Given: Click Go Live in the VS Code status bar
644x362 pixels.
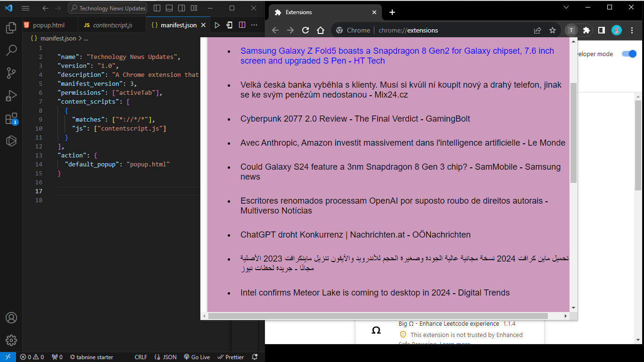Looking at the screenshot, I should click(x=197, y=357).
